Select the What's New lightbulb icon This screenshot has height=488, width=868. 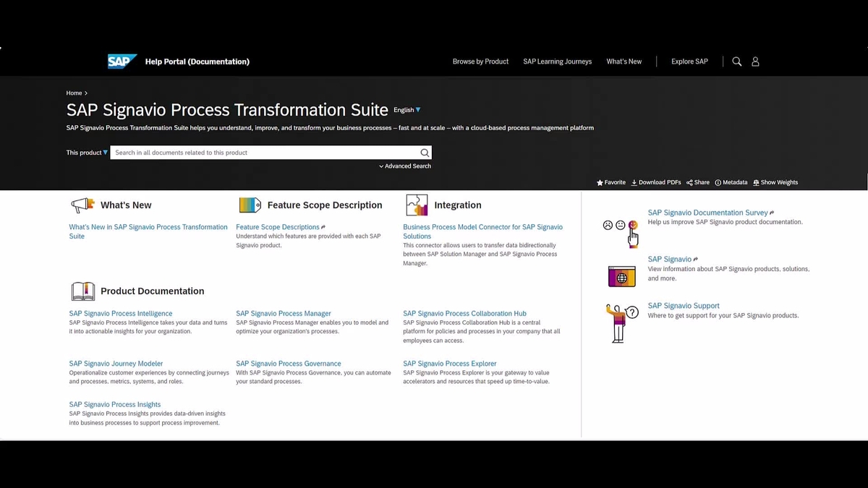[81, 205]
